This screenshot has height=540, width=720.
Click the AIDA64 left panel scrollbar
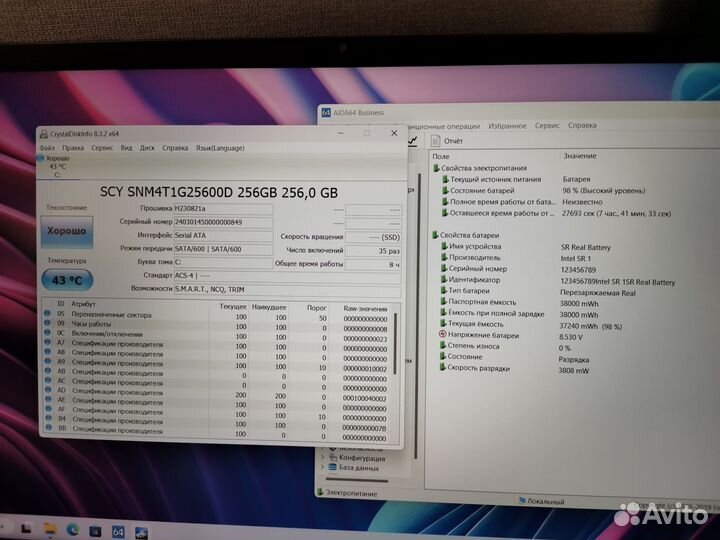pyautogui.click(x=417, y=316)
